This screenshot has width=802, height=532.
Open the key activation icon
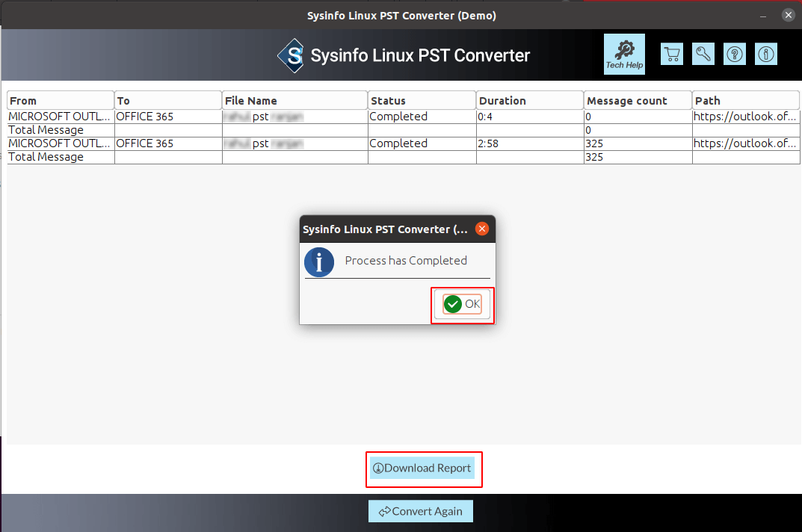[x=703, y=55]
